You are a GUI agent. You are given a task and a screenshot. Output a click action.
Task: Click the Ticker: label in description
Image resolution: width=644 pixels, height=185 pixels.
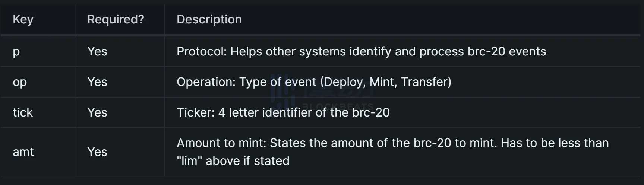(196, 112)
